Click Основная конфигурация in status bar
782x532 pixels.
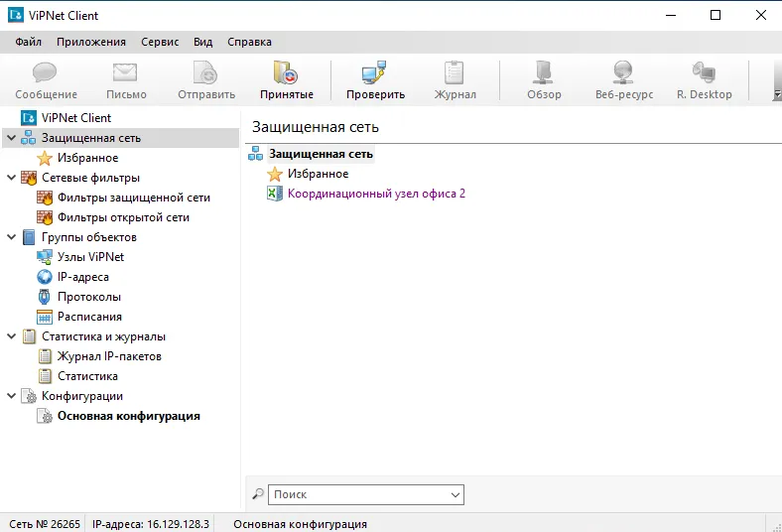point(301,524)
